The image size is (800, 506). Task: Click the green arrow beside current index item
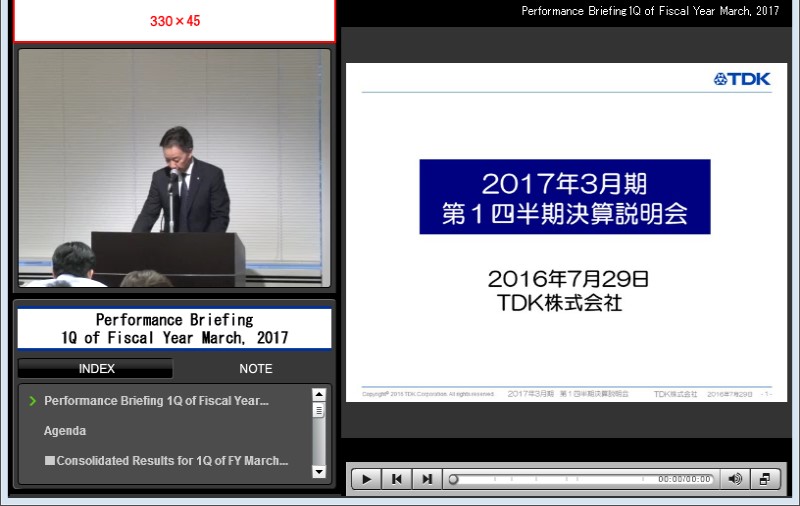point(33,401)
